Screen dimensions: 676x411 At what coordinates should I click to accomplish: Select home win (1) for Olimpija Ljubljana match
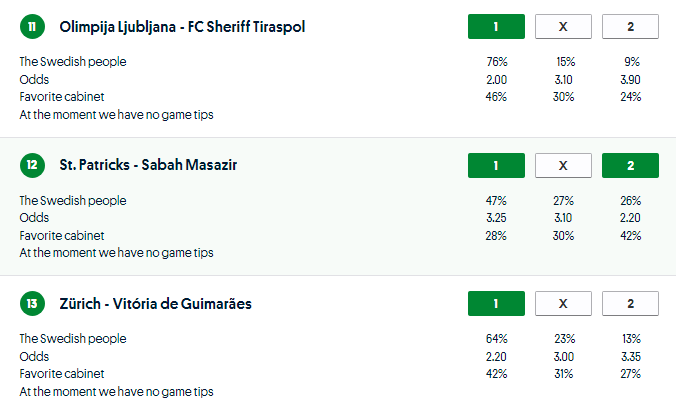(x=496, y=26)
